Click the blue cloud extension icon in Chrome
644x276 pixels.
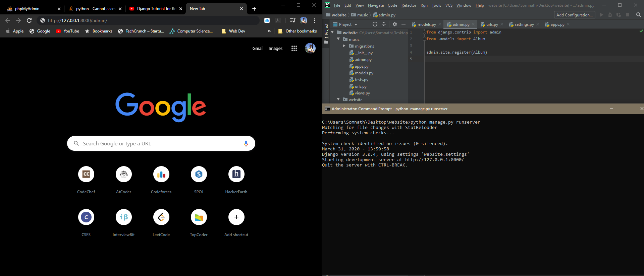pyautogui.click(x=267, y=20)
